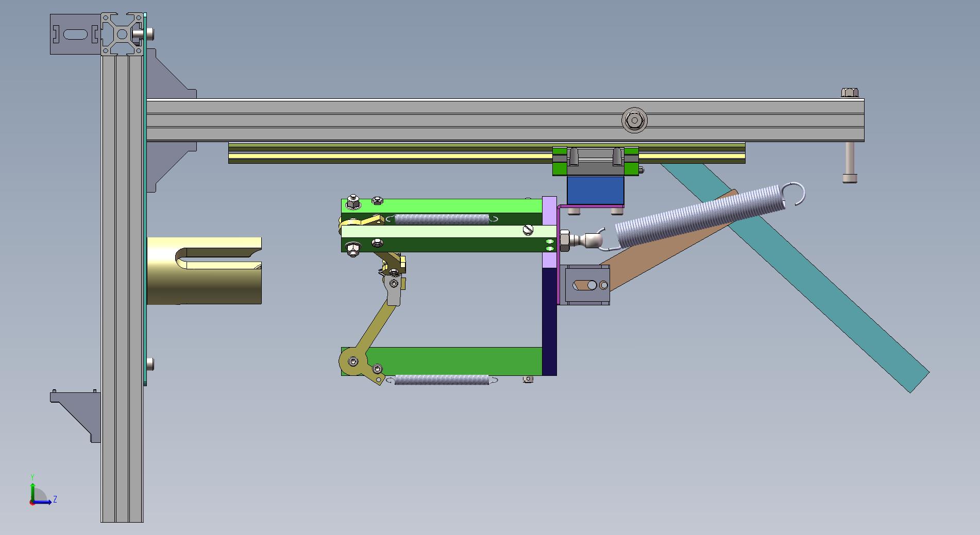Screen dimensions: 980x535
Task: Select the horizontal aluminum extrusion beam
Action: (x=505, y=120)
